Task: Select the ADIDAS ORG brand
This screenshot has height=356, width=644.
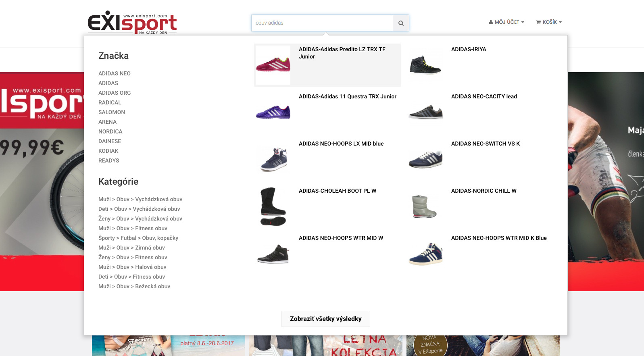Action: 115,93
